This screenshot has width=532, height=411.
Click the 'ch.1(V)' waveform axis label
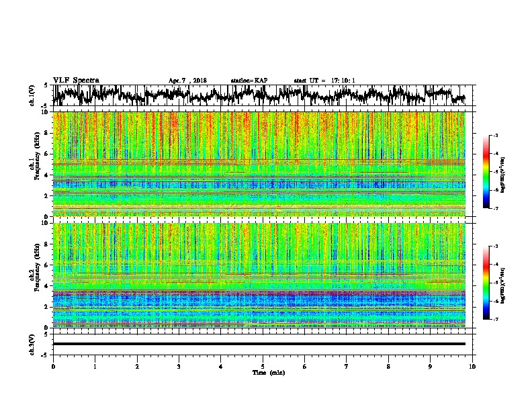tap(32, 95)
